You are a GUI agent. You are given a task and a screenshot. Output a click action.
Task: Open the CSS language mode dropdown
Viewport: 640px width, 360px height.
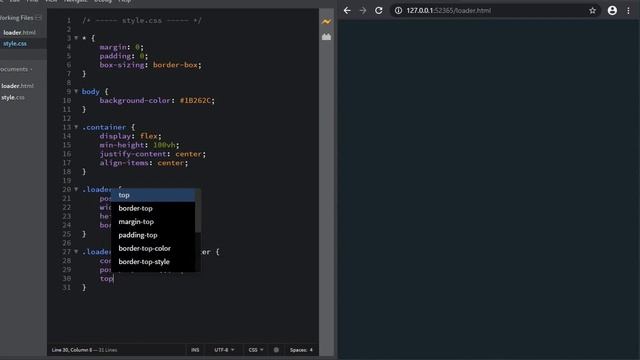(x=256, y=350)
